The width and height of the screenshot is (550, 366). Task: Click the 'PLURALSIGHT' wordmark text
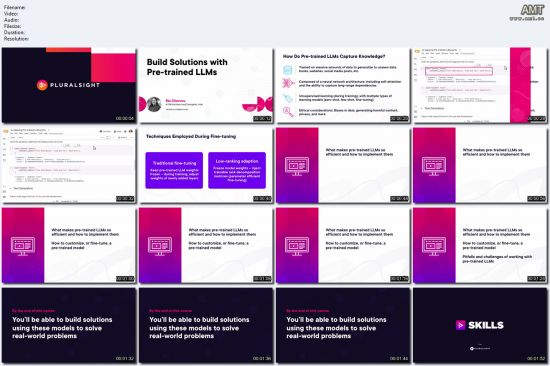tap(75, 85)
